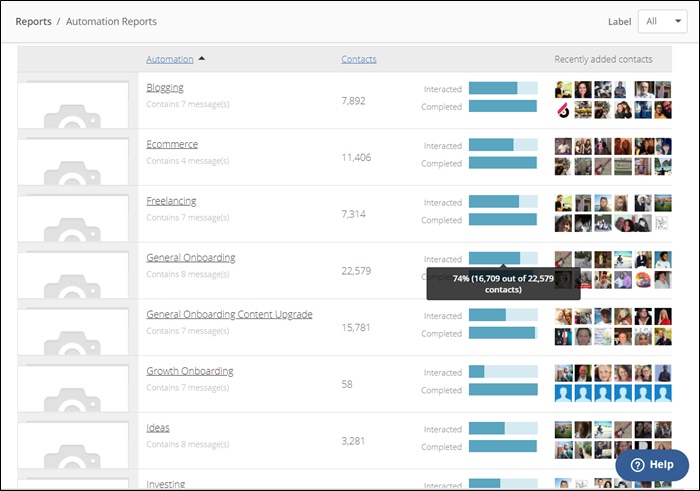The image size is (700, 491).
Task: Click the contact count 15,781
Action: pyautogui.click(x=356, y=328)
